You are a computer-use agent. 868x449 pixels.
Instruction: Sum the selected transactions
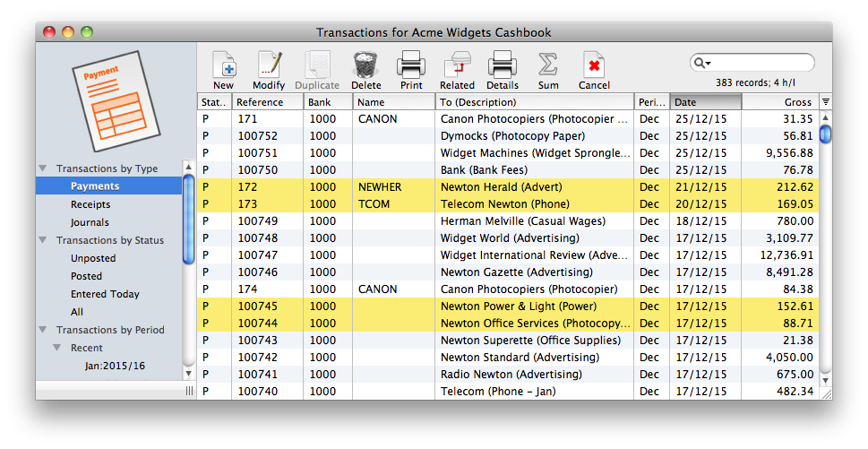[x=548, y=70]
